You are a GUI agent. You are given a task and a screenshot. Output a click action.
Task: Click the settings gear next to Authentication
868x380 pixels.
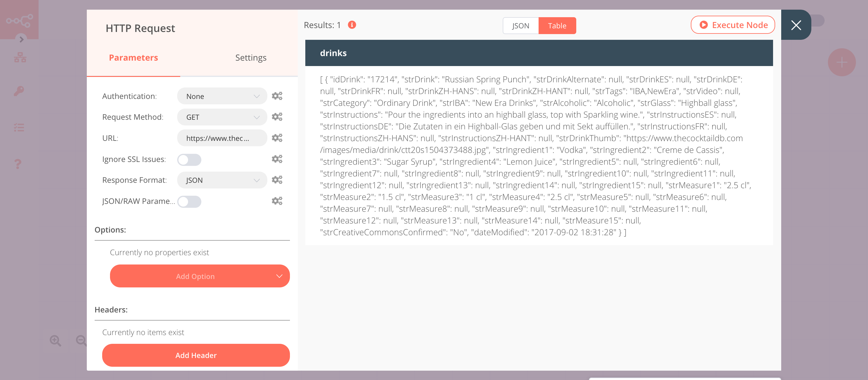tap(277, 96)
